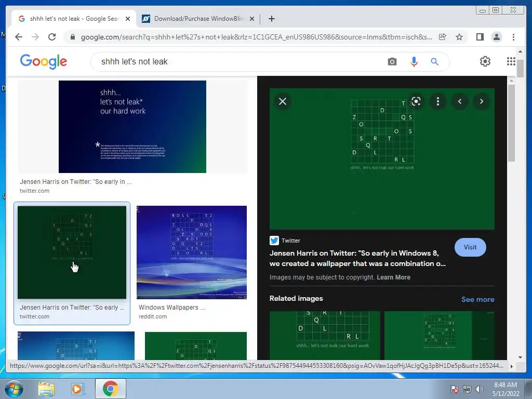
Task: Open blue shhh let's not leak thumbnail
Action: (x=132, y=127)
